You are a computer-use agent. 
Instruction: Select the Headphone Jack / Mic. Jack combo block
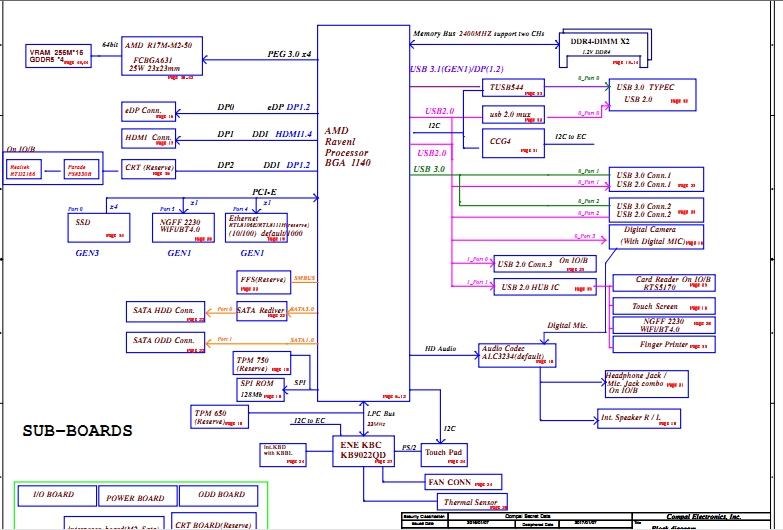[x=647, y=384]
